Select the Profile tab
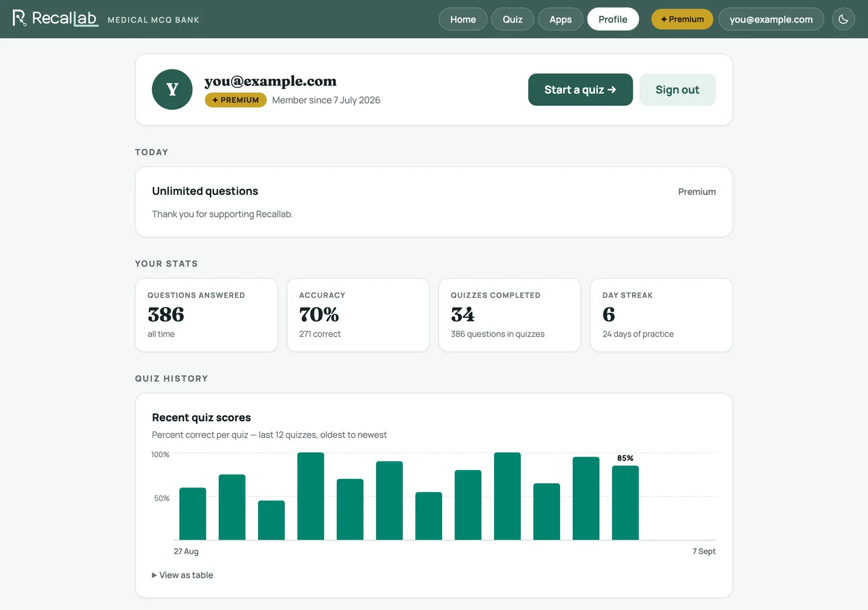This screenshot has height=610, width=868. pos(613,19)
